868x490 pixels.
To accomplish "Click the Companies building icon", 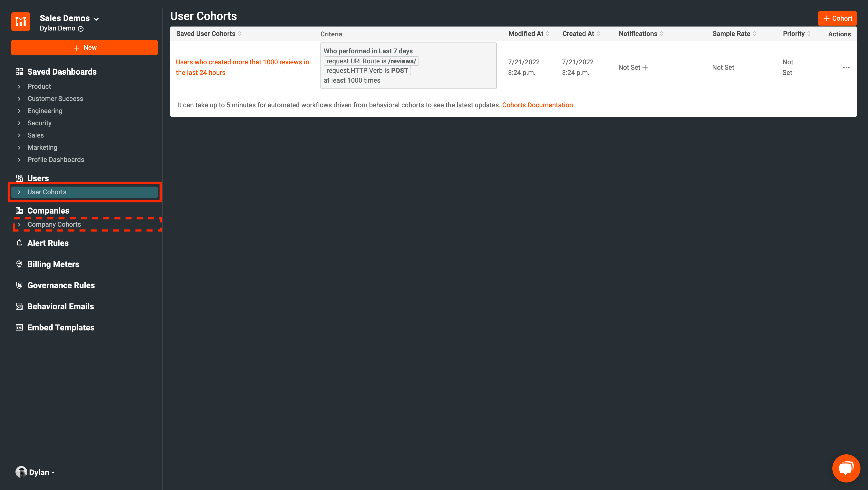I will 19,210.
